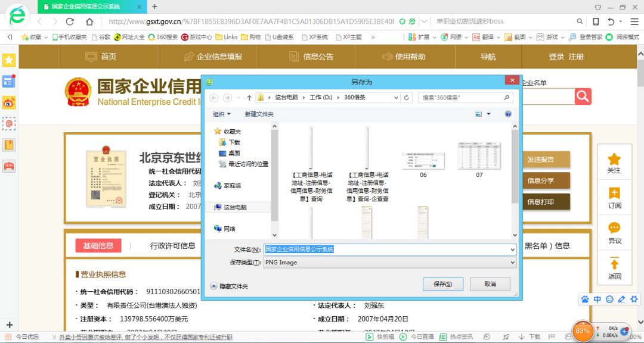Expand more bookmarks chevron
Image resolution: width=644 pixels, height=343 pixels.
pos(373,37)
